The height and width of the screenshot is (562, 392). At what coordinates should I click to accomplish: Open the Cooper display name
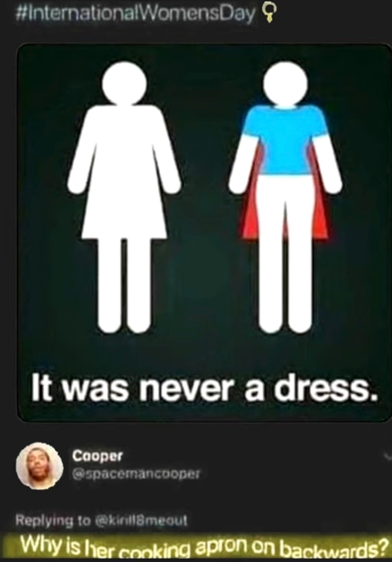point(98,456)
